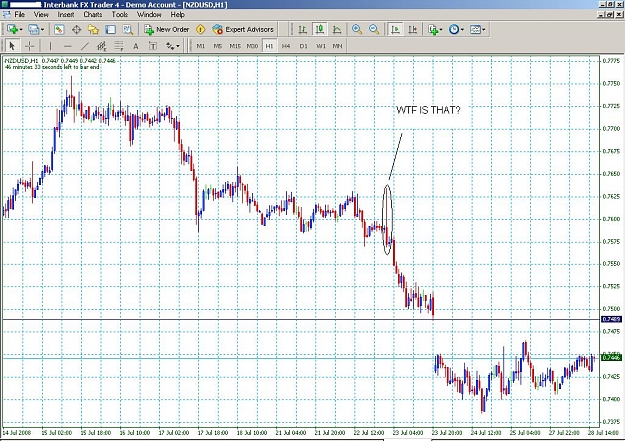Image resolution: width=625 pixels, height=441 pixels.
Task: Toggle chart shift from right border
Action: tap(413, 30)
